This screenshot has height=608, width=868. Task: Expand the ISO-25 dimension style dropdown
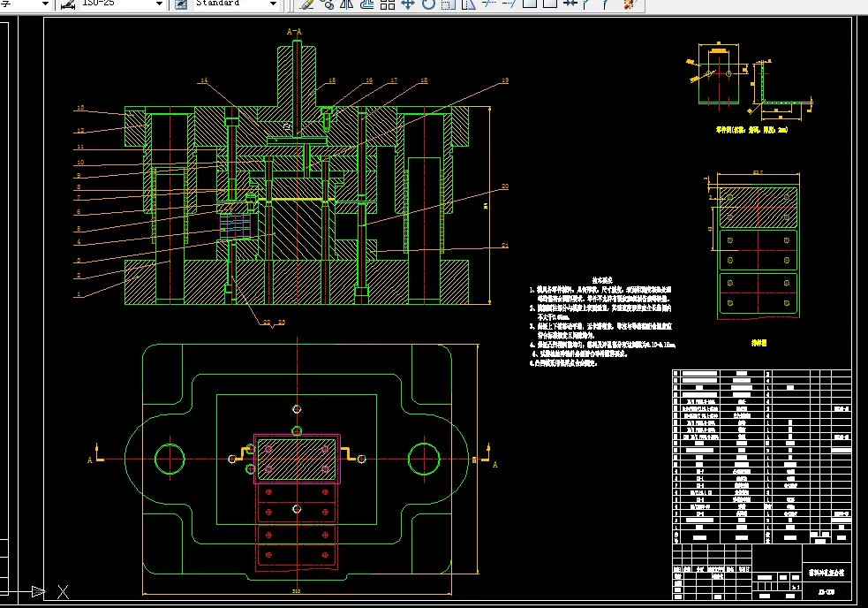pyautogui.click(x=159, y=4)
